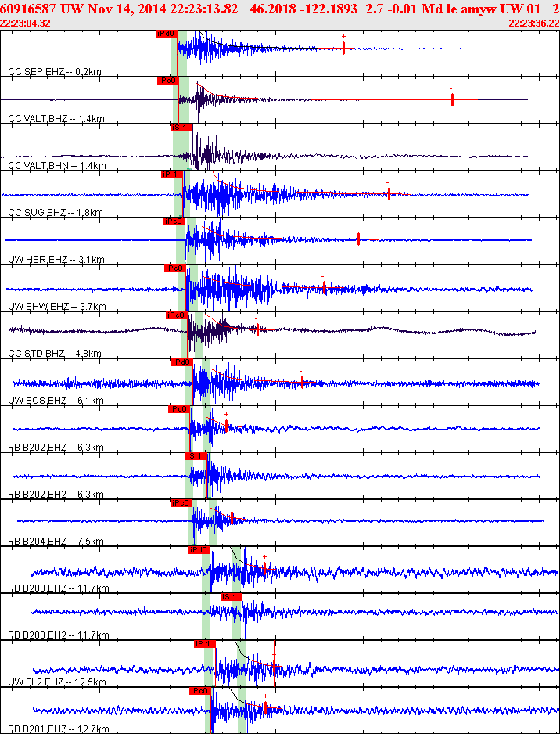Click the coda end marker on CC SEP EHZ trace
Image resolution: width=560 pixels, height=734 pixels.
(343, 48)
